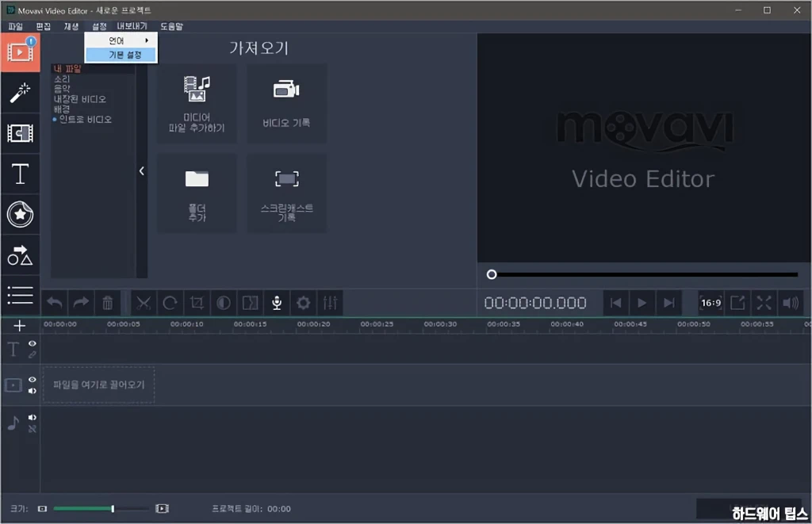Expand the 언어 submenu

tap(121, 40)
